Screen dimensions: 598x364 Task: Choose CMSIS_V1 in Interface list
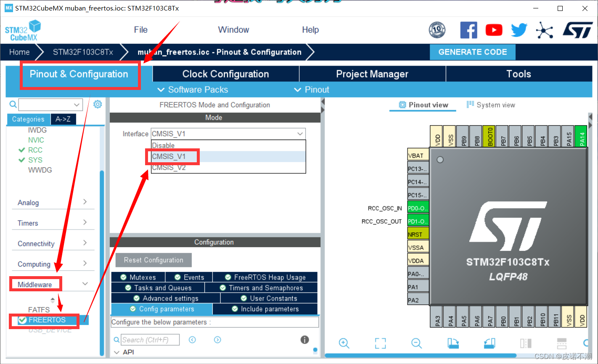point(228,156)
